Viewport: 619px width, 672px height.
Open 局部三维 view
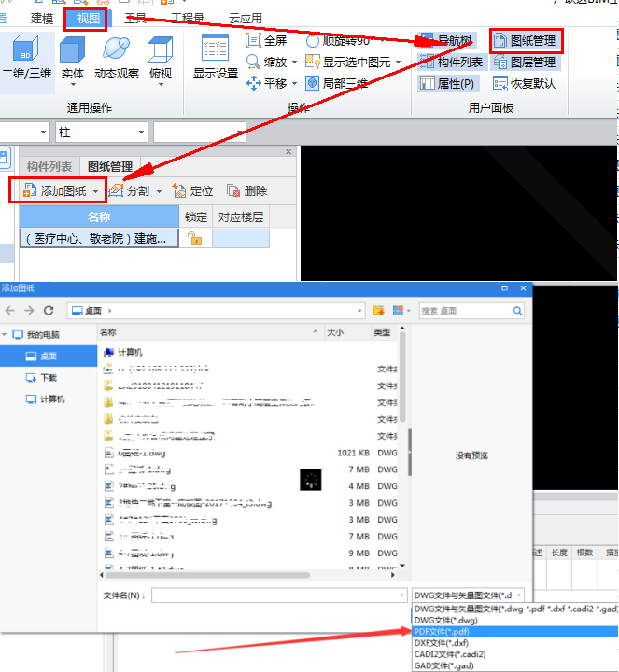336,83
